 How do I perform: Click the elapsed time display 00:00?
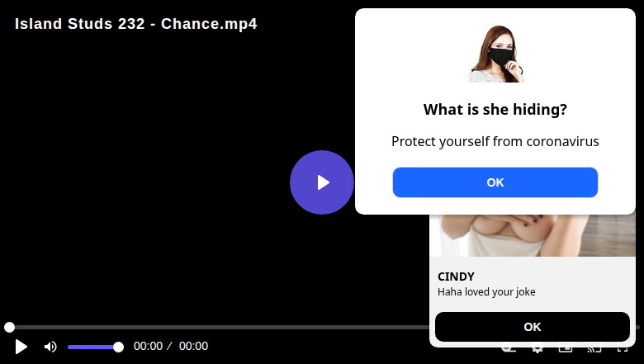coord(149,346)
